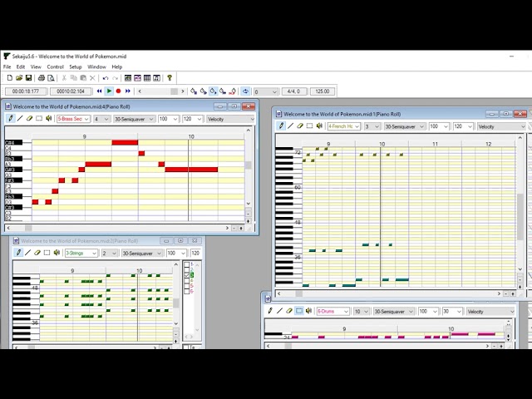532x399 pixels.
Task: Open the 6-Drums track dropdown
Action: (332, 311)
